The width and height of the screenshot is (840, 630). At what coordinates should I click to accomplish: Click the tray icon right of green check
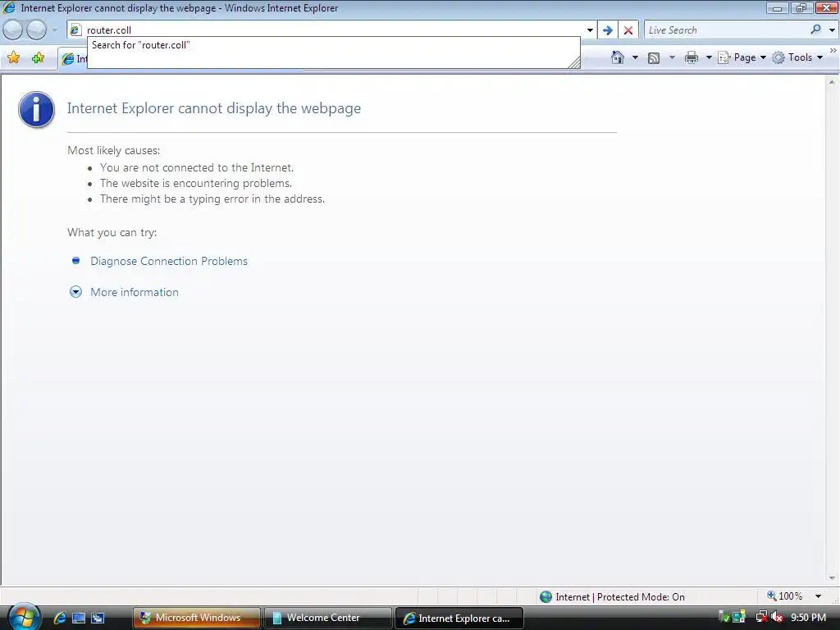[x=739, y=618]
